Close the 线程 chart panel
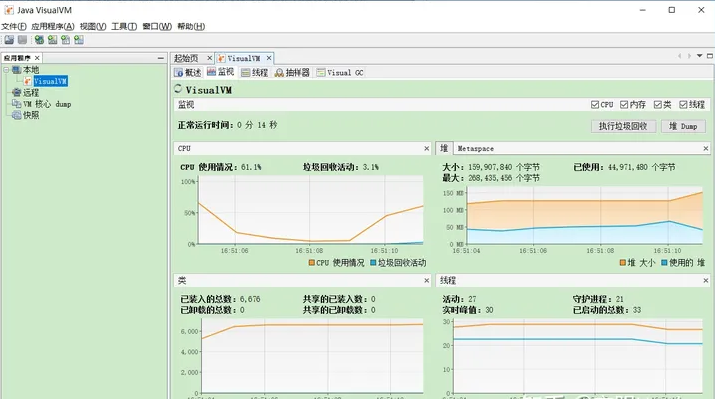The height and width of the screenshot is (399, 715). point(706,281)
